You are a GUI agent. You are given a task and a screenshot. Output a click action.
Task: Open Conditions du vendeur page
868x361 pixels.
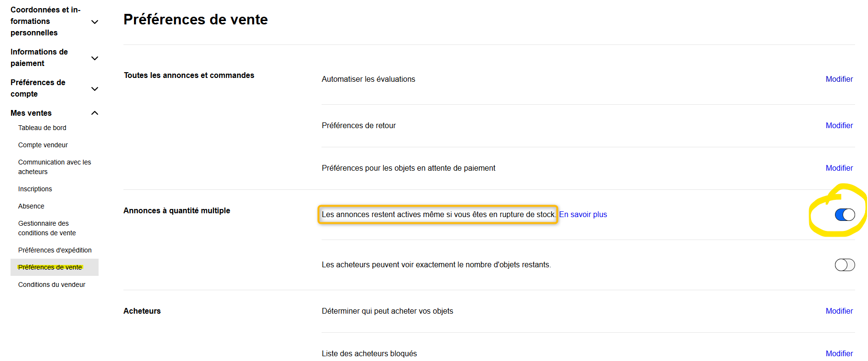[52, 284]
